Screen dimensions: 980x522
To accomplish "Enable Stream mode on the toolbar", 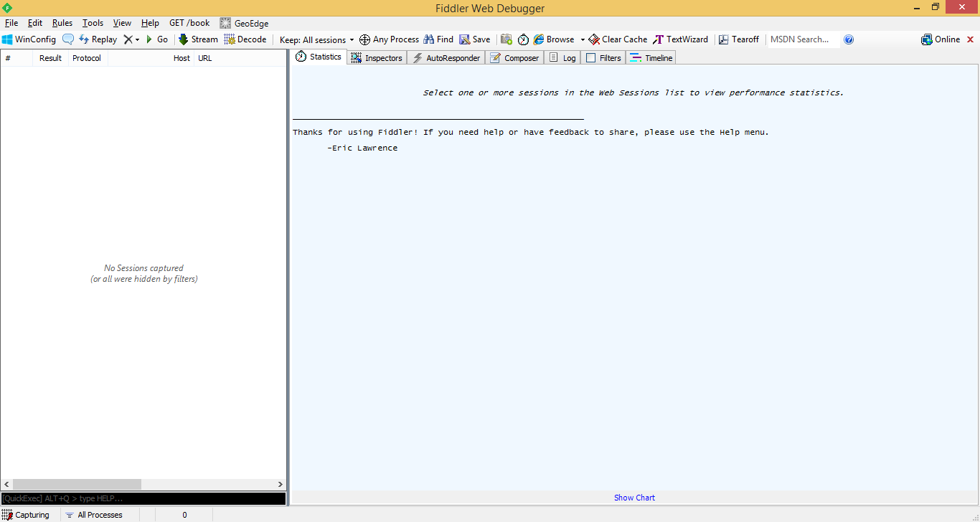I will (197, 39).
